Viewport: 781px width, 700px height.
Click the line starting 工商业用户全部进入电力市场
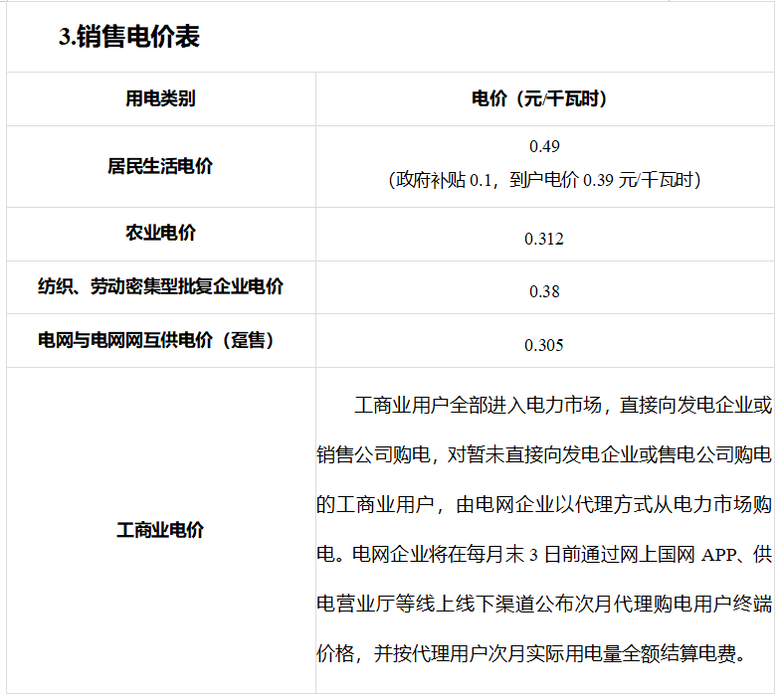(563, 405)
